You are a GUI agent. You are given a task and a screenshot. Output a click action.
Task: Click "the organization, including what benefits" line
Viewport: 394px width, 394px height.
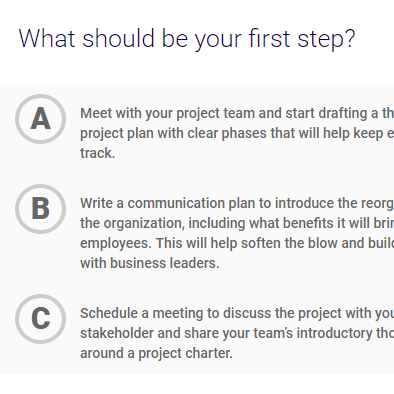(x=237, y=223)
